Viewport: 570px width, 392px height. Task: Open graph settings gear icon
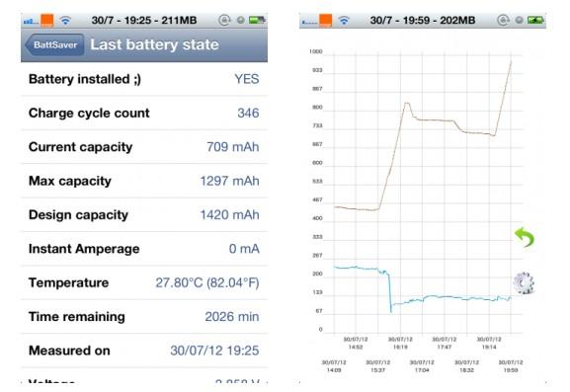coord(524,283)
